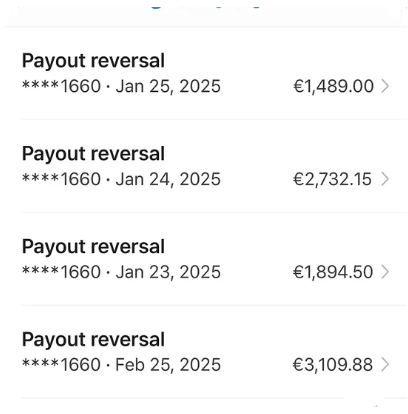The image size is (408, 414).
Task: Click ****1660 in the €1,489.00 row
Action: [61, 86]
